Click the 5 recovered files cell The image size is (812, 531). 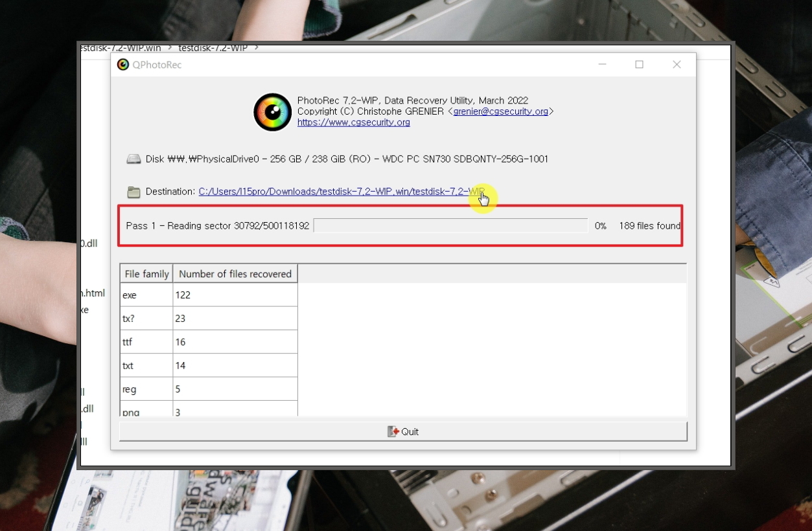(x=235, y=389)
